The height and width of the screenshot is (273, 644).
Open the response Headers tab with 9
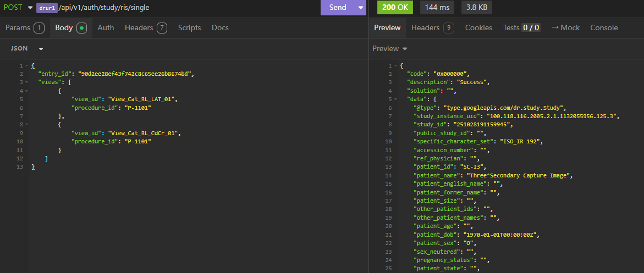pos(432,27)
